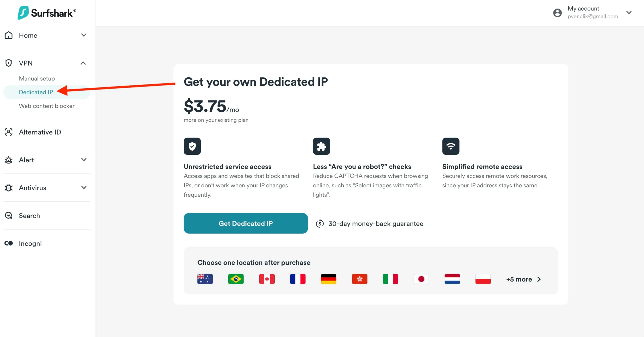Click the Wi-Fi remote access icon
The width and height of the screenshot is (644, 337).
point(451,146)
